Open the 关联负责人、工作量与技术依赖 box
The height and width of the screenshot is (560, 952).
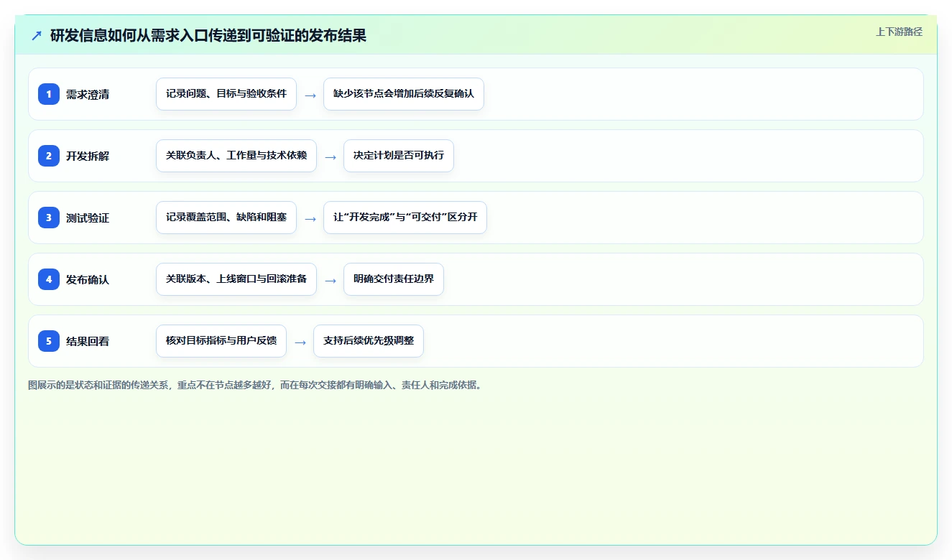click(x=236, y=156)
